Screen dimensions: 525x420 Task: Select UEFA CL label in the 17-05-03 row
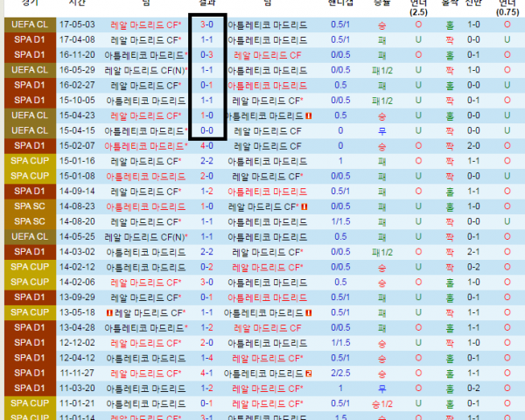coord(30,24)
